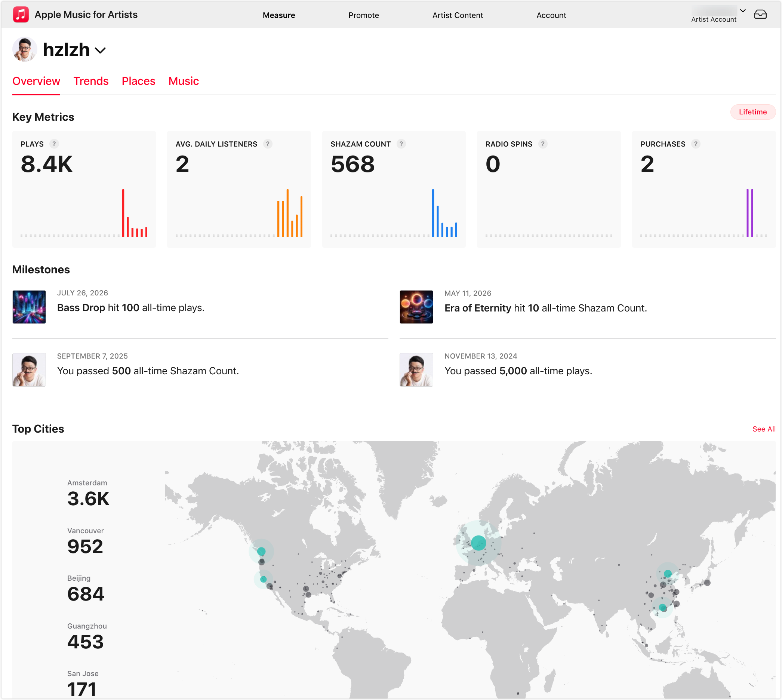Select Vancouver in the Top Cities list

tap(85, 541)
